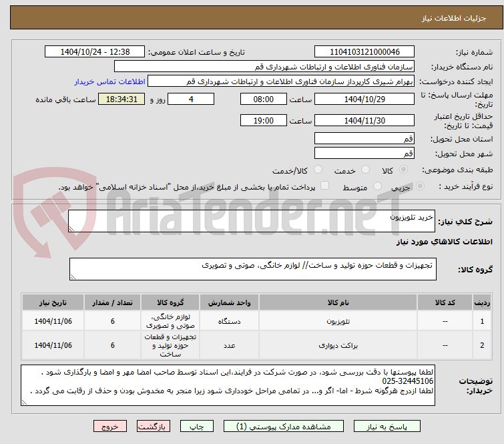504x444 pixels.
Task: Click the price validity date 1404/11/30
Action: click(364, 121)
